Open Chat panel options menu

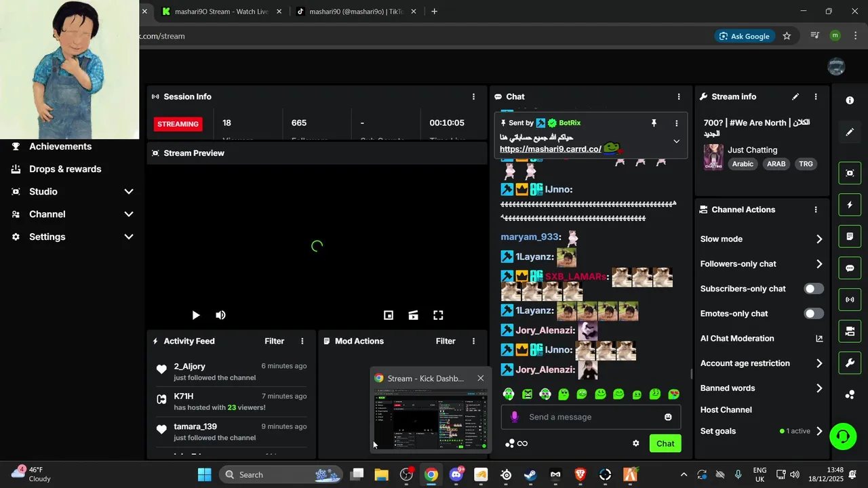679,97
